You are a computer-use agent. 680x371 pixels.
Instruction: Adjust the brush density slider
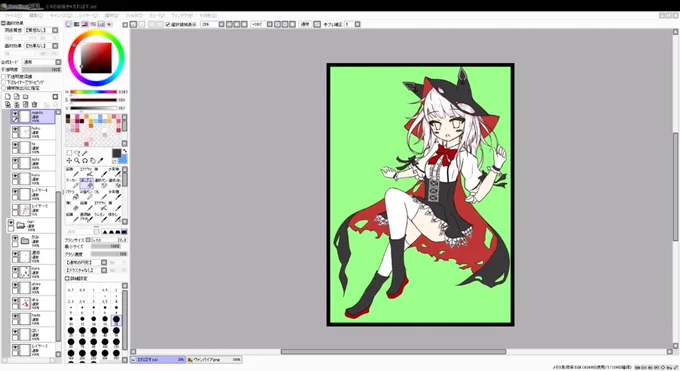109,254
